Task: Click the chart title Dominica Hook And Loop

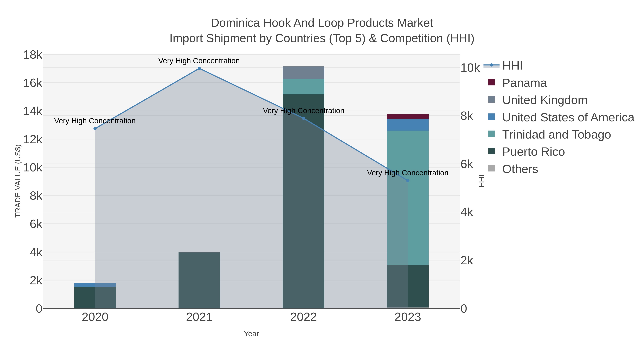Action: coord(322,23)
